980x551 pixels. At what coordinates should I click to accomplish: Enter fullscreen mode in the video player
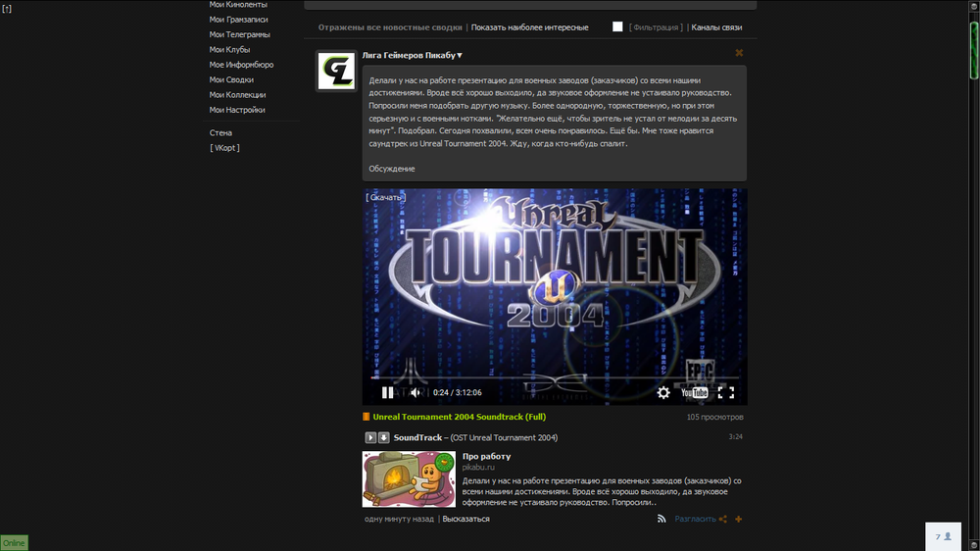point(726,392)
